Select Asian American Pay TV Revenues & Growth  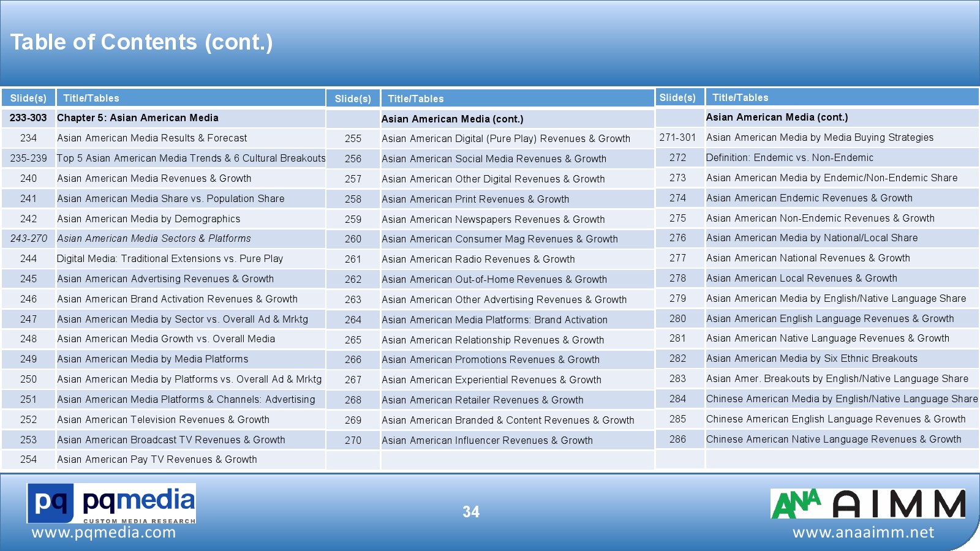coord(157,460)
